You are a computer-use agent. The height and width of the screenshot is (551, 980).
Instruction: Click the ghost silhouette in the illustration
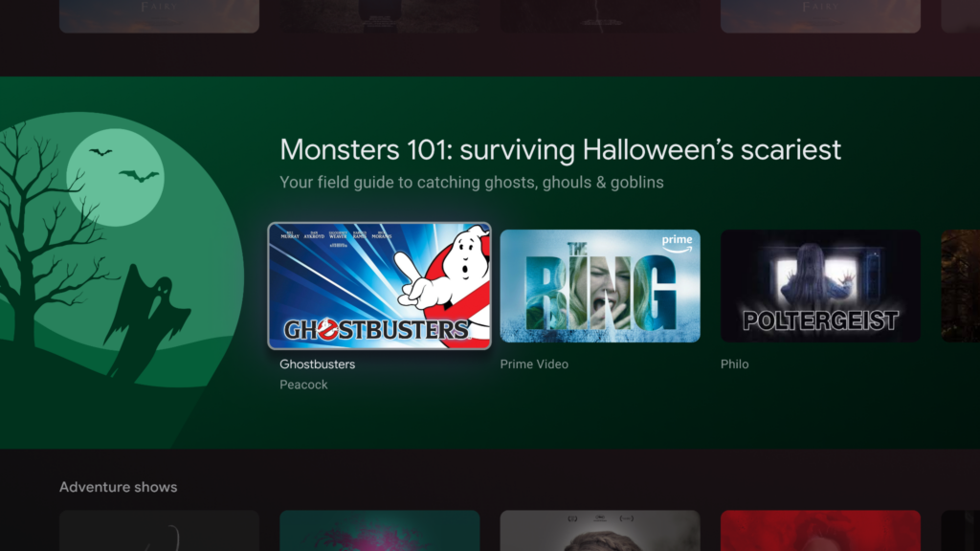pos(148,320)
